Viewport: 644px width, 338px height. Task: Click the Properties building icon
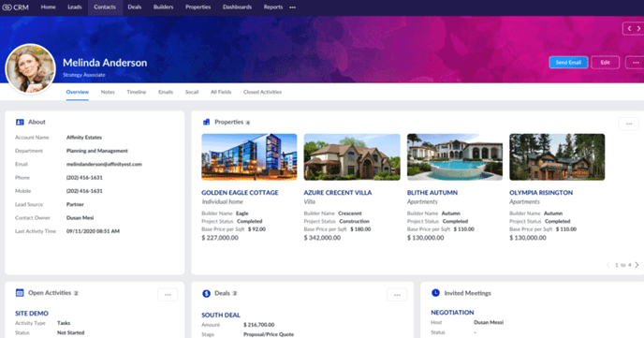click(x=207, y=122)
